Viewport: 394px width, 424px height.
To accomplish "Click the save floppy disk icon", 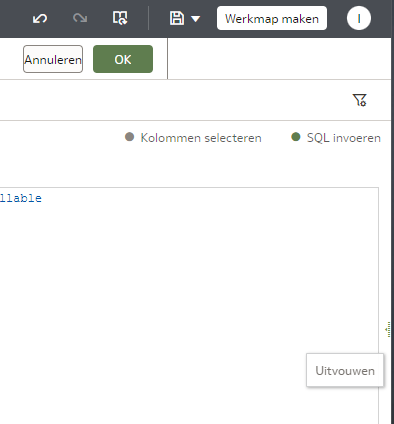I will click(x=177, y=18).
